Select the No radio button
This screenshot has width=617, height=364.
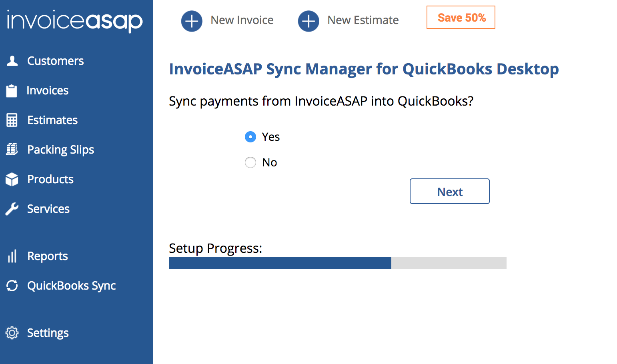pos(250,162)
